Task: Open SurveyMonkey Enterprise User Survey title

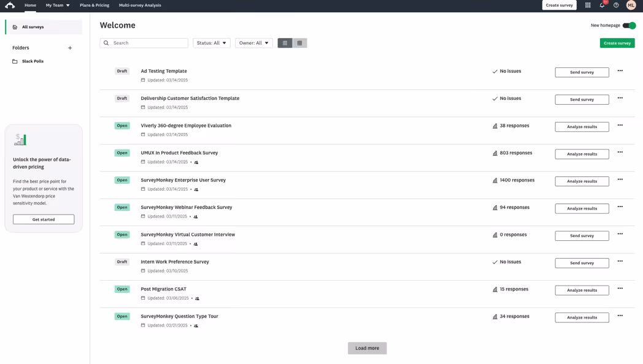Action: click(x=183, y=180)
